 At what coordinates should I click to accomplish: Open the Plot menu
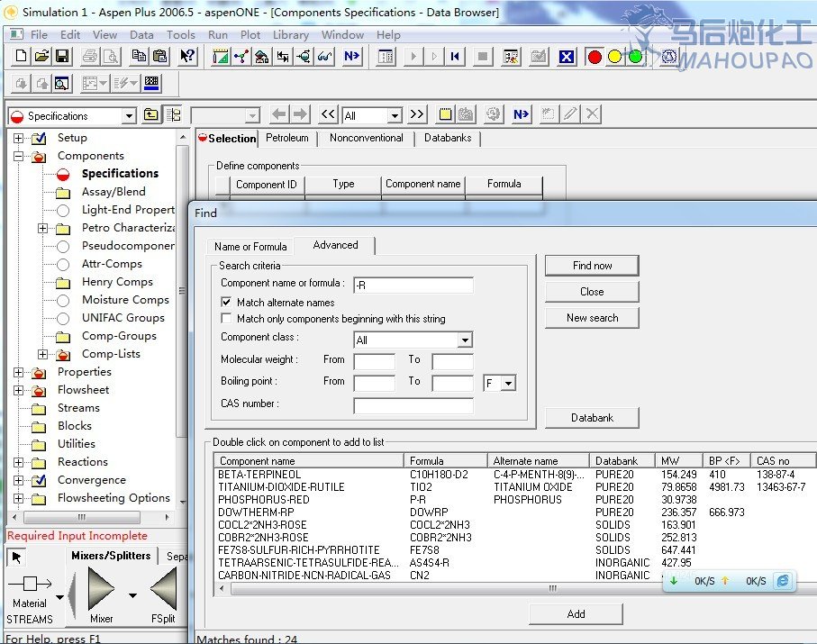tap(250, 35)
